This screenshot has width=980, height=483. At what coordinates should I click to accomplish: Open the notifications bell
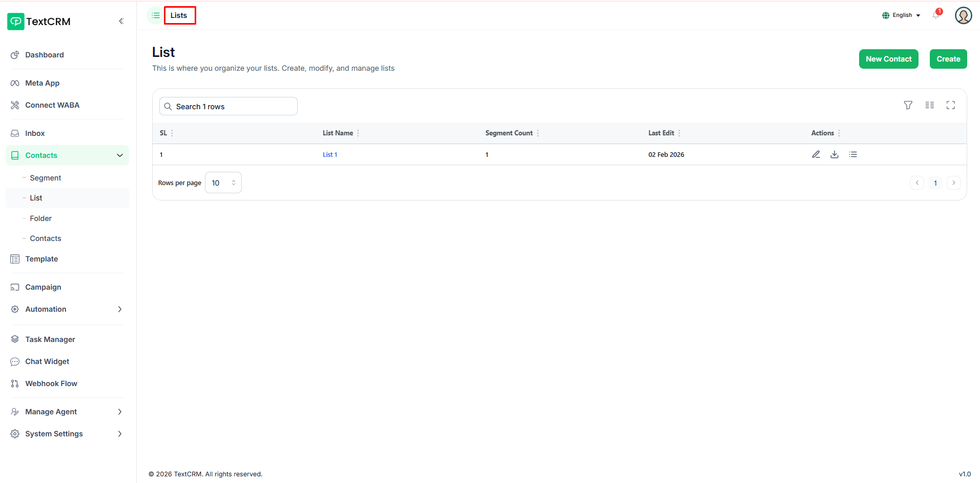[x=936, y=15]
